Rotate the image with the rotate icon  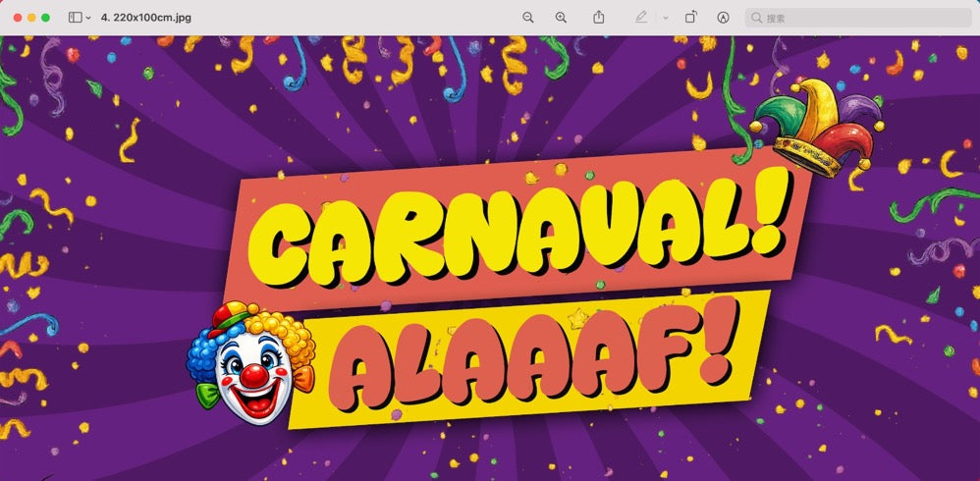pyautogui.click(x=691, y=18)
